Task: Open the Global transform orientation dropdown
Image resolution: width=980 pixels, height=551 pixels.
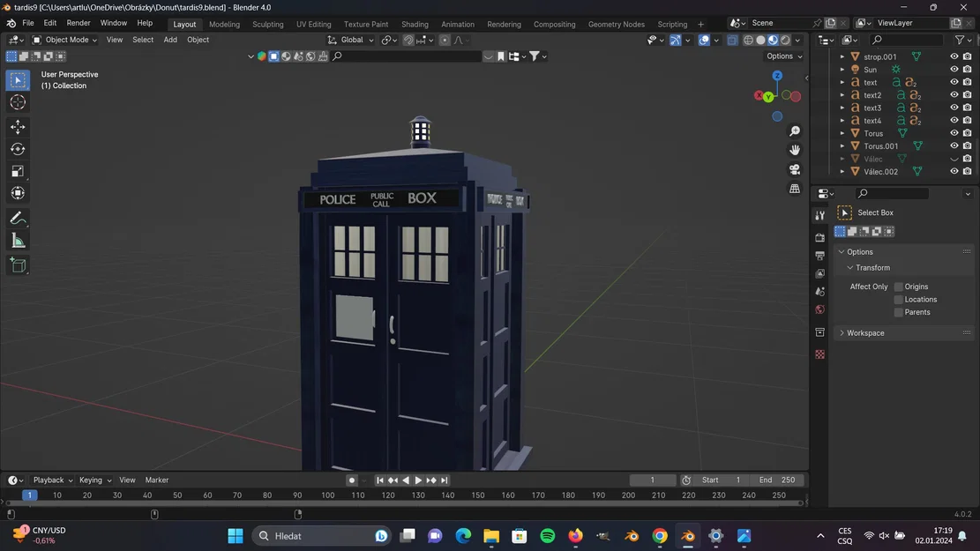Action: 353,40
